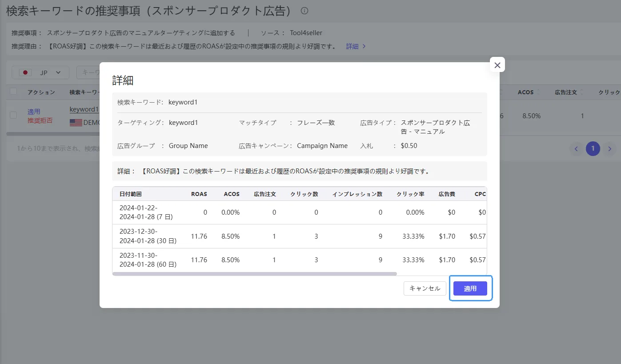Click フレーズ一致 match type value

pyautogui.click(x=316, y=123)
